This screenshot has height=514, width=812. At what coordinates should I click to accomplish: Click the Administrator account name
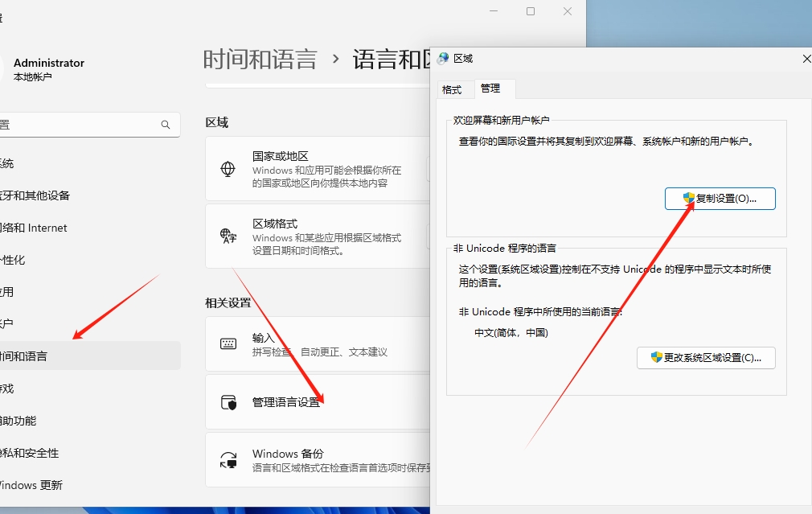[x=49, y=63]
